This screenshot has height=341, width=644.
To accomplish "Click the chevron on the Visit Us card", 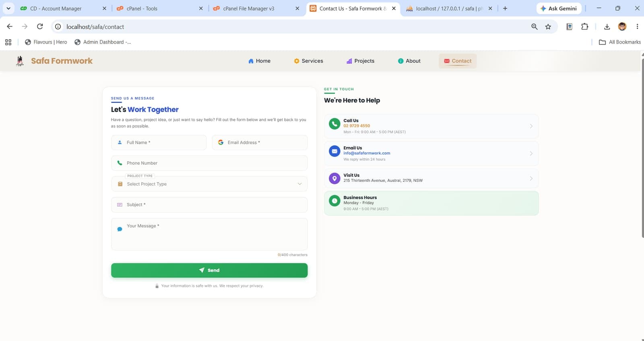I will coord(531,178).
